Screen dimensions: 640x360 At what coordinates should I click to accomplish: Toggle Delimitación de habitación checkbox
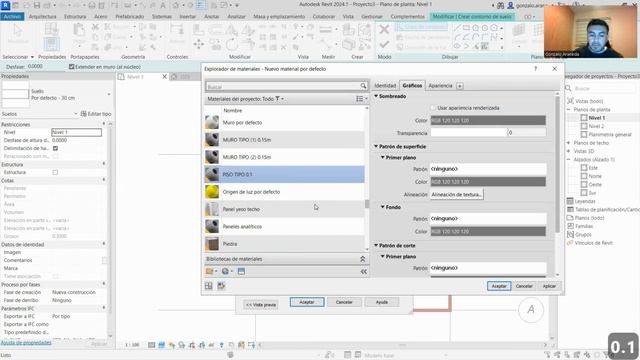click(55, 148)
